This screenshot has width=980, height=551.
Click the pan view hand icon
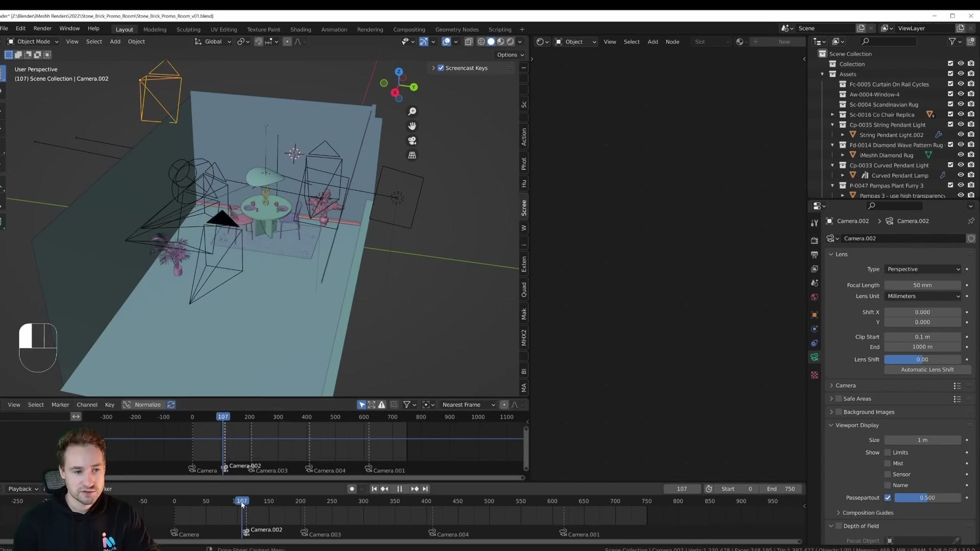pos(412,126)
